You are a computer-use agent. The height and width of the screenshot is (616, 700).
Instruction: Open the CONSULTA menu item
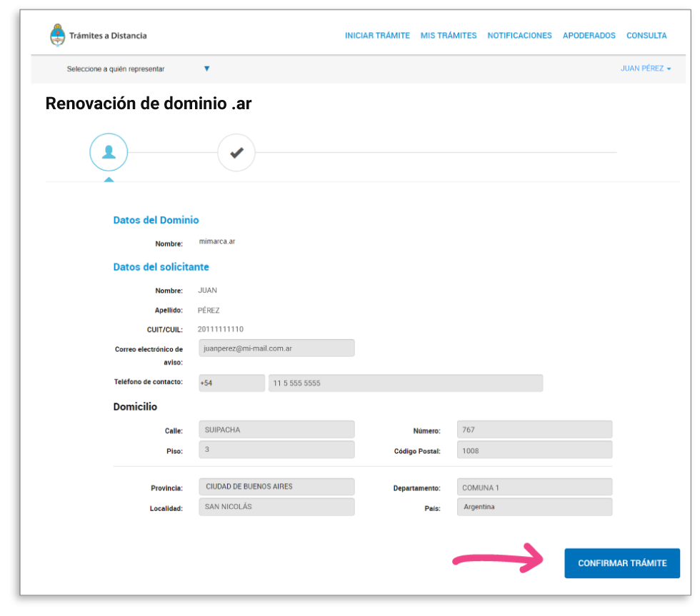[x=646, y=35]
